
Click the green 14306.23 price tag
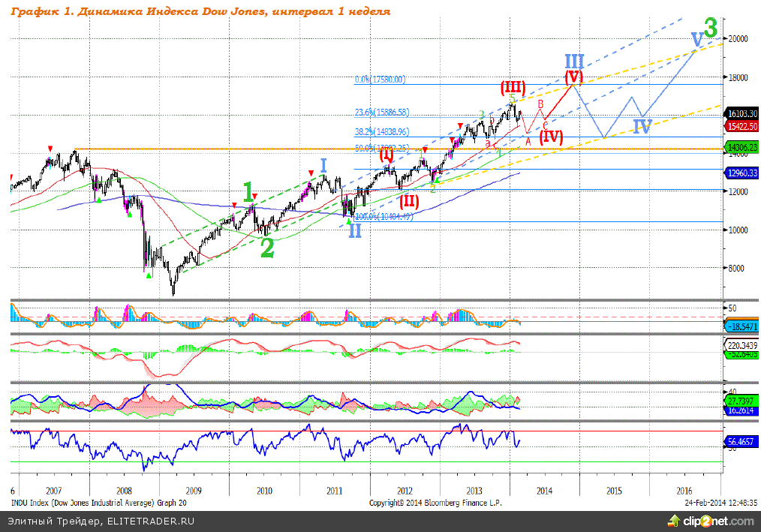click(x=741, y=149)
